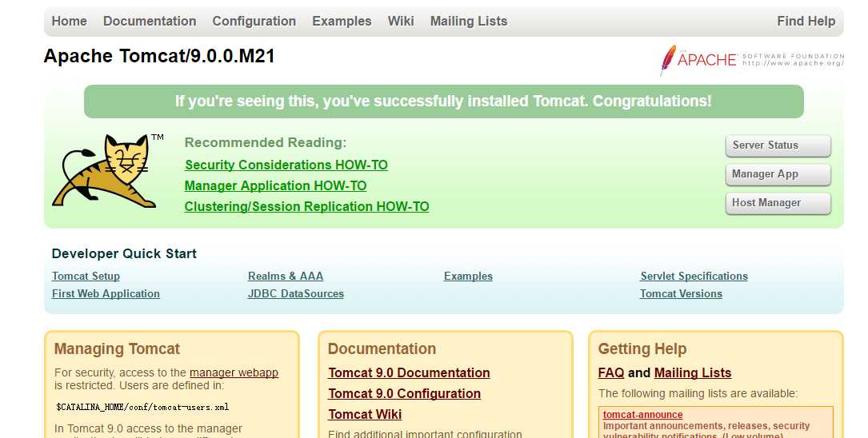Screen dimensions: 868x438
Task: Open tomcat-announce mailing list link
Action: pyautogui.click(x=642, y=415)
